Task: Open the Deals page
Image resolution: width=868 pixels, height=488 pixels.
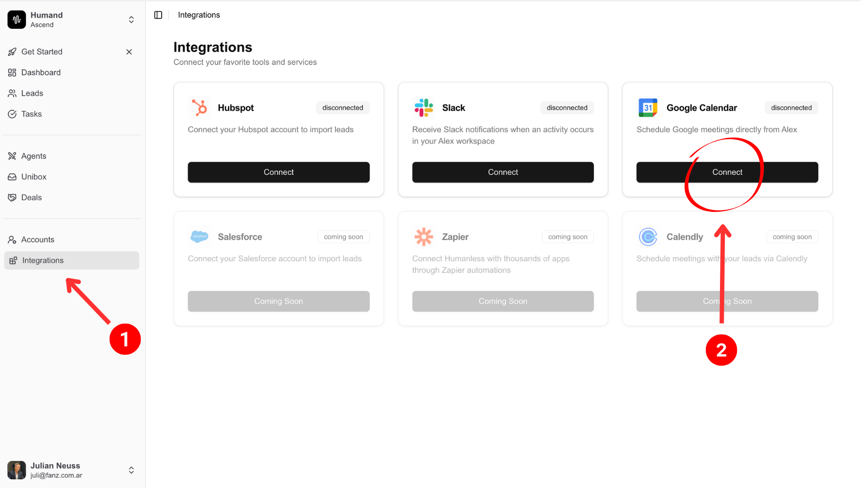Action: tap(32, 198)
